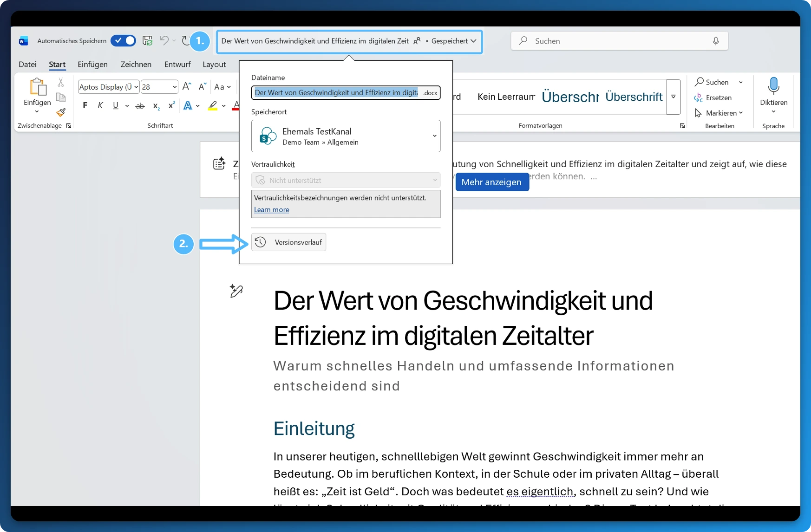Screen dimensions: 811x532
Task: Click the microphone icon in search box
Action: tap(716, 41)
